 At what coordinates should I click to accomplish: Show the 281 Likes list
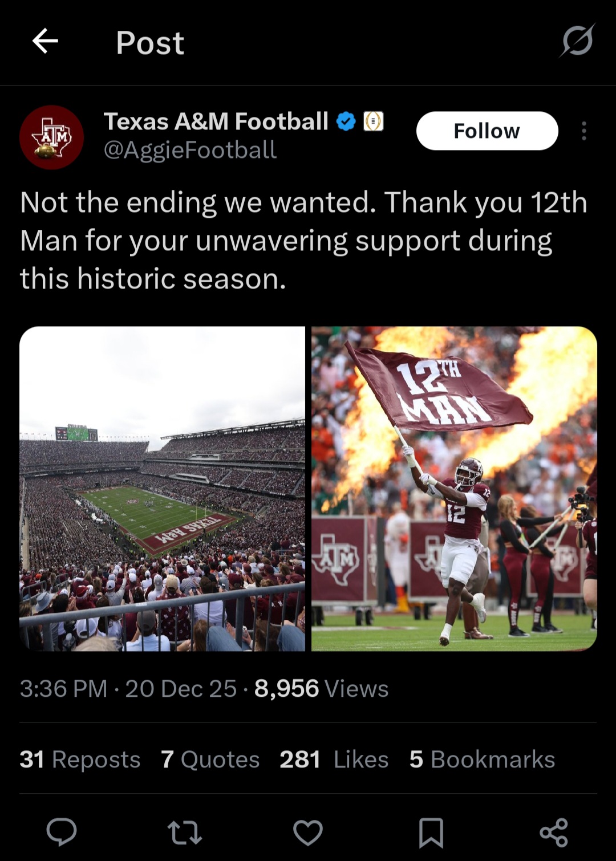[334, 760]
